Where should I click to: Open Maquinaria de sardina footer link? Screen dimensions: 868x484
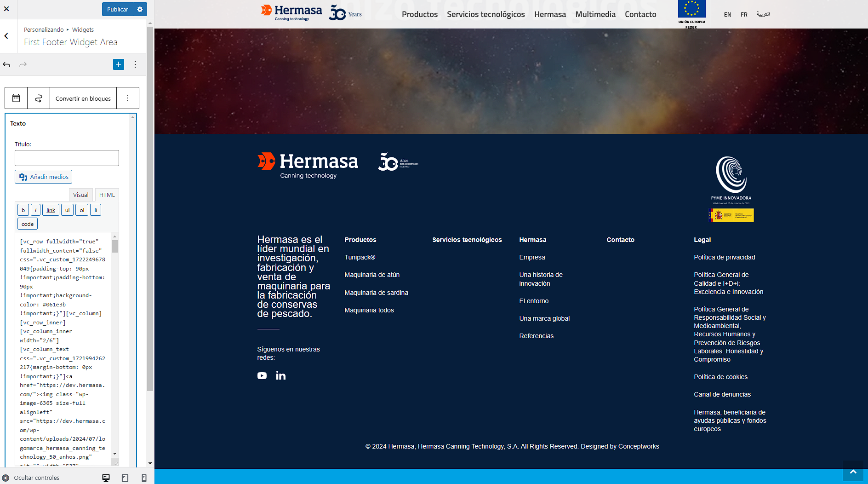(x=376, y=293)
